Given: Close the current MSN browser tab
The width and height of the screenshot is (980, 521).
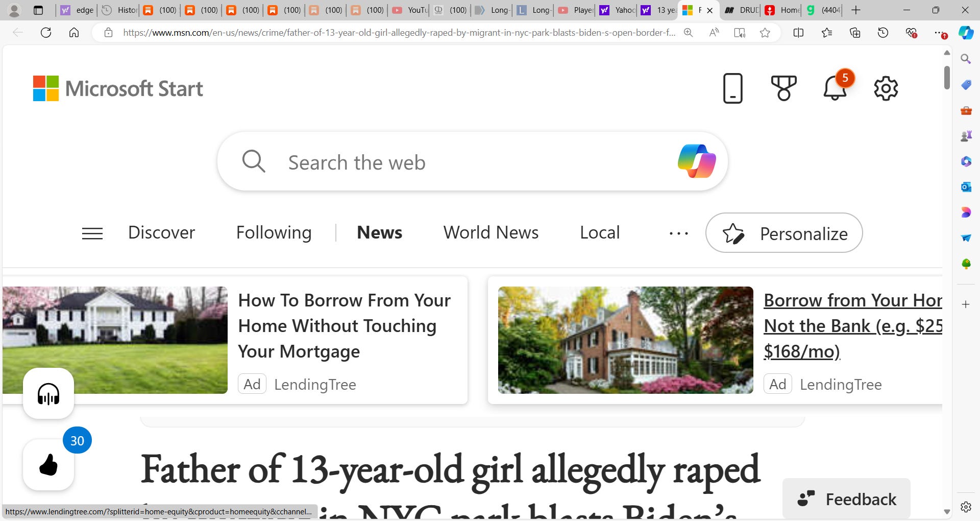Looking at the screenshot, I should point(709,10).
